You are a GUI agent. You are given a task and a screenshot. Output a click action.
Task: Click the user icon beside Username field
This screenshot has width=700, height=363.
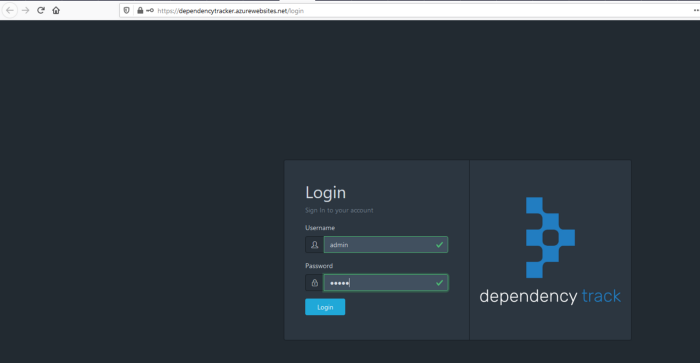[x=314, y=245]
